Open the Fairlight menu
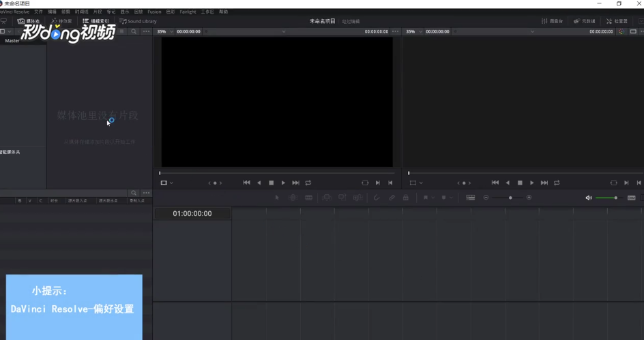This screenshot has height=340, width=644. point(188,12)
